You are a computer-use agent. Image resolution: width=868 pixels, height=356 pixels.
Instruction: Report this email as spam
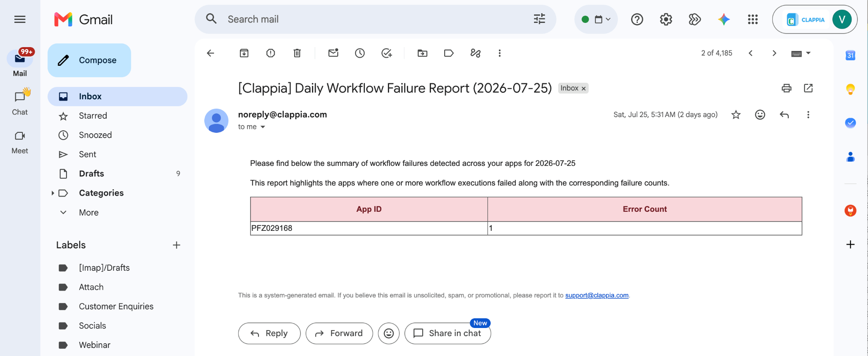[x=271, y=53]
